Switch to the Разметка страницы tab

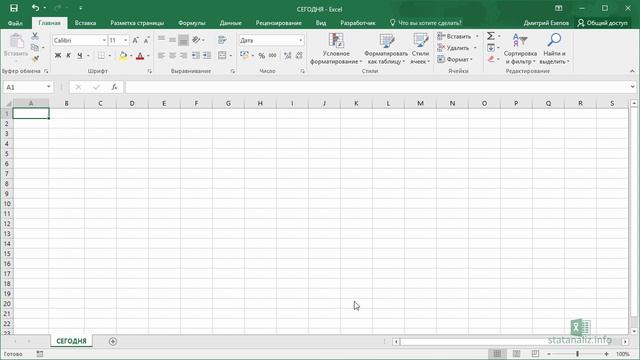tap(137, 23)
